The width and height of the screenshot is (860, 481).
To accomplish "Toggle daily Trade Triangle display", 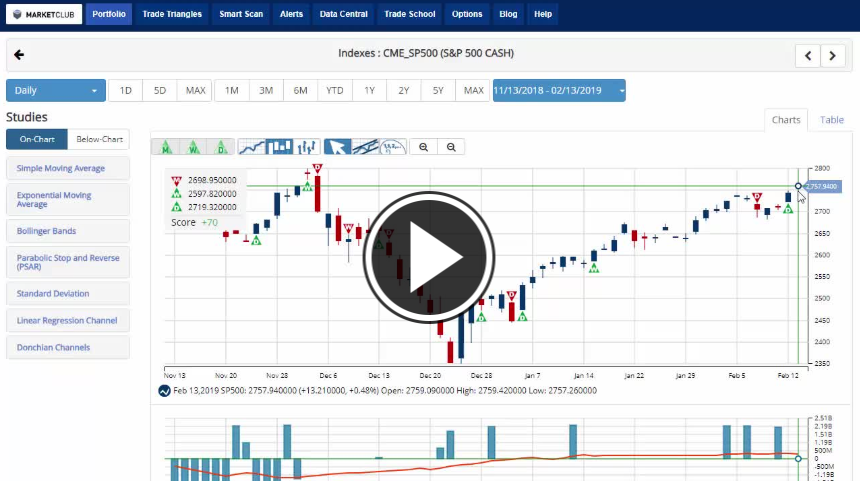I will click(221, 147).
